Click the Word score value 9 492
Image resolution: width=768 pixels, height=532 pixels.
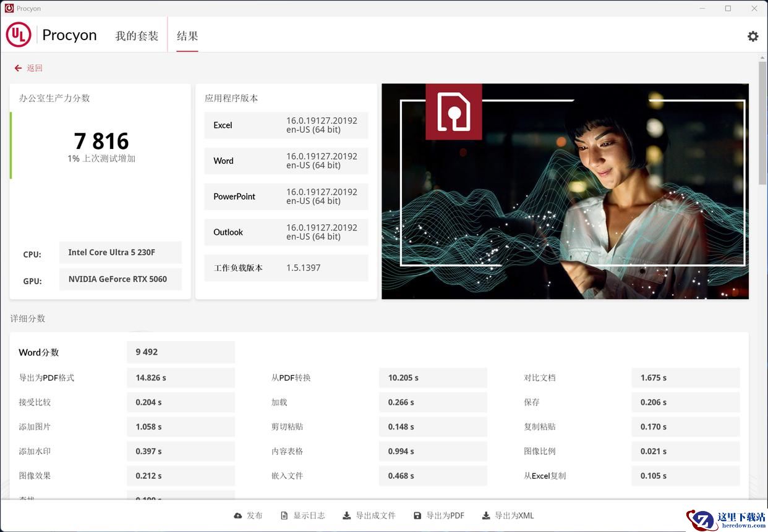point(147,352)
